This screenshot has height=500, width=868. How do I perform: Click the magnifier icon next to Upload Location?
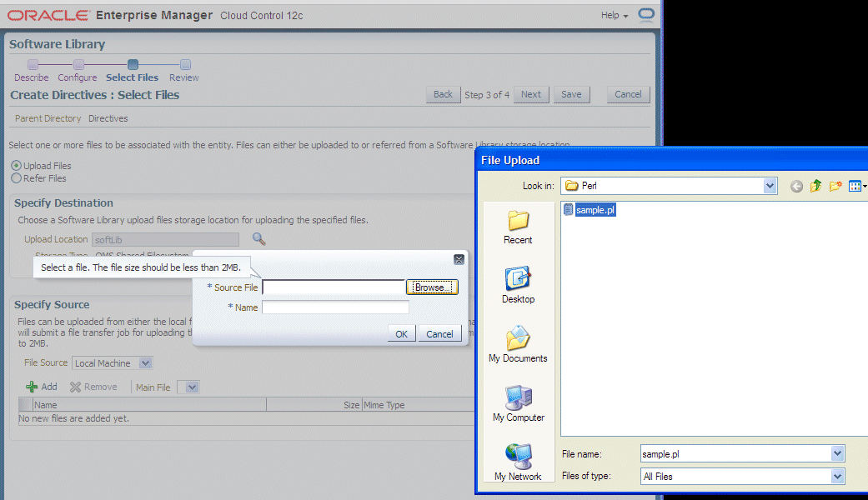(x=258, y=239)
